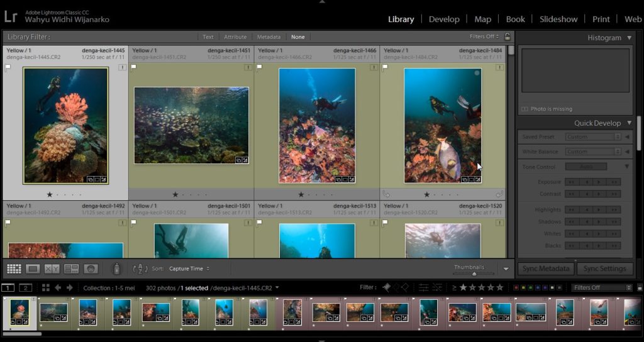Click the Thumbnails size slider
The image size is (644, 342).
474,273
